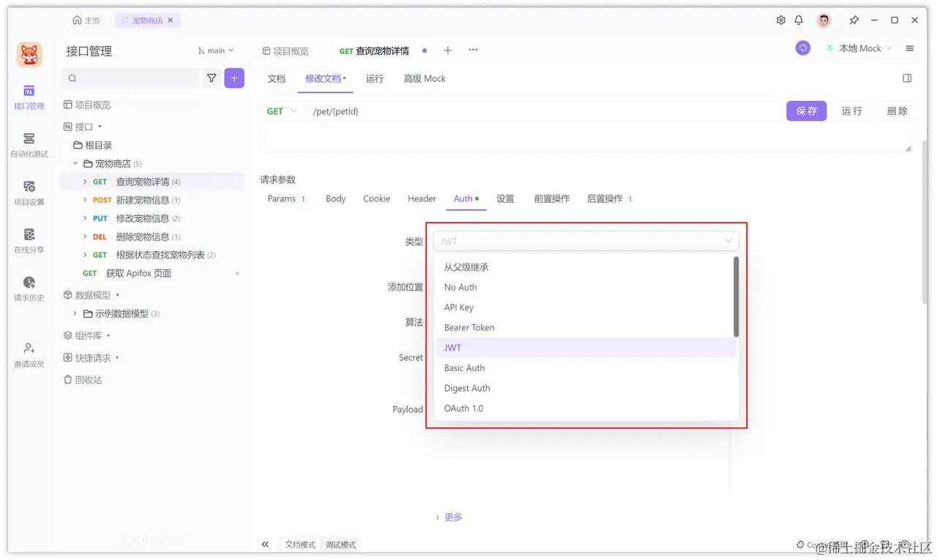Click the notification bell icon

799,20
